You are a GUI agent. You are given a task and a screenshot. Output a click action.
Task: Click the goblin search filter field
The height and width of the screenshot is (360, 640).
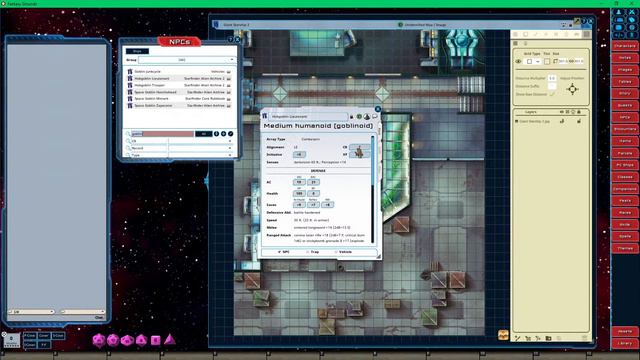(x=162, y=134)
